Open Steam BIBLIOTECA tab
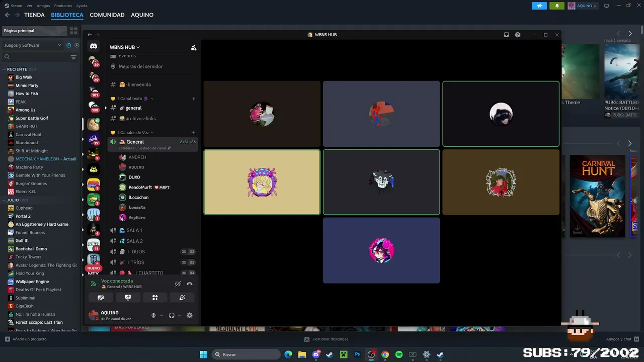This screenshot has width=644, height=362. (67, 15)
